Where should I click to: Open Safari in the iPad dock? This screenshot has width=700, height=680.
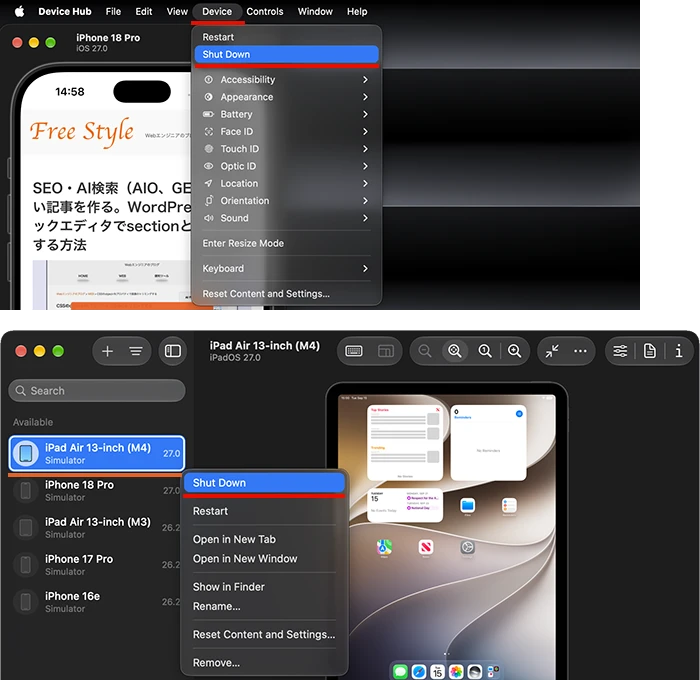(419, 672)
